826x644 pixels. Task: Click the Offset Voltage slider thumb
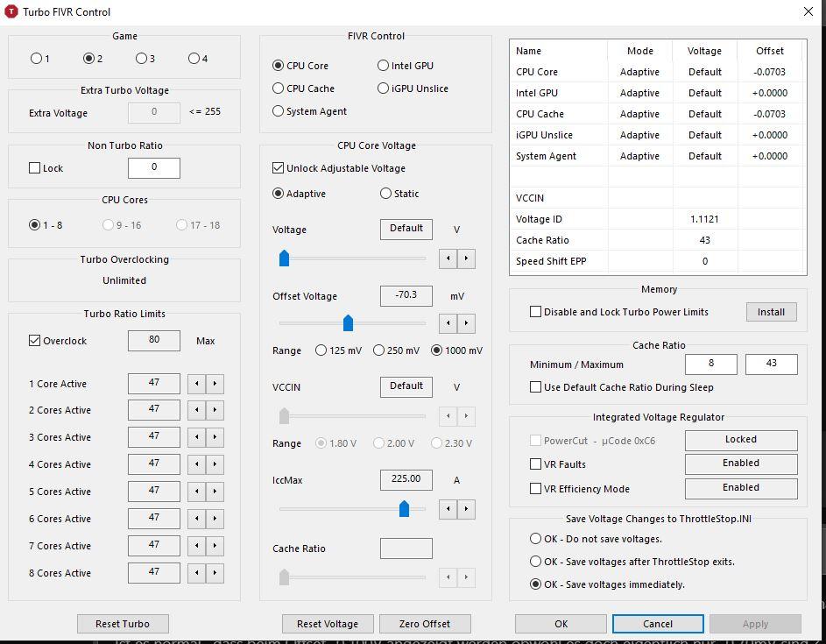point(348,322)
